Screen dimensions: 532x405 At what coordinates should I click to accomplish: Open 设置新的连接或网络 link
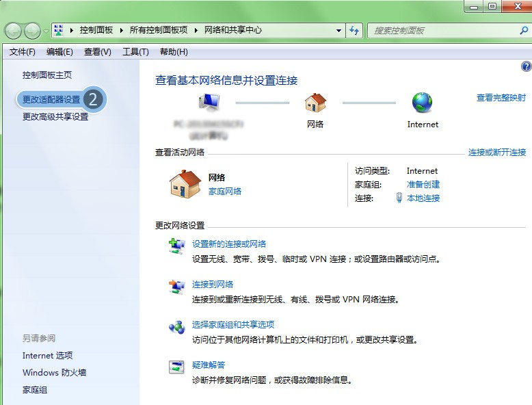[x=229, y=244]
